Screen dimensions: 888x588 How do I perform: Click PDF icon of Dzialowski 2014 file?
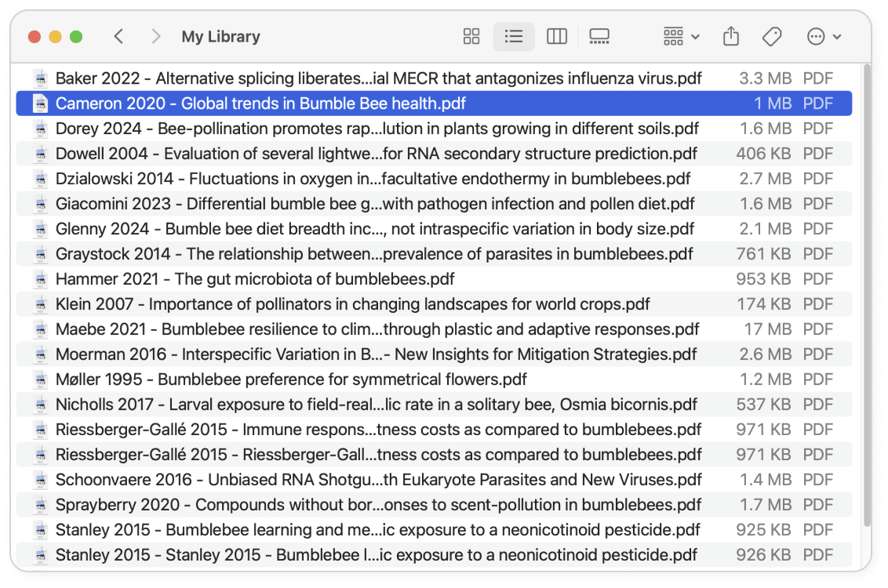40,179
